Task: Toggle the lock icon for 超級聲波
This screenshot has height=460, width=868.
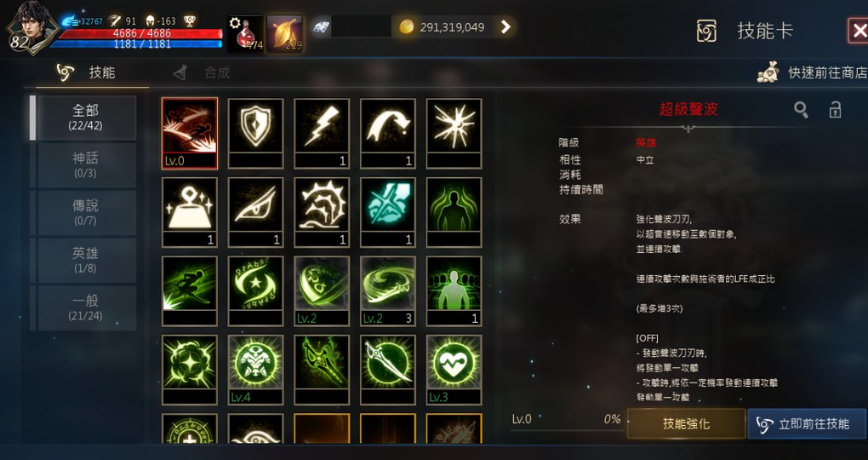Action: 835,110
